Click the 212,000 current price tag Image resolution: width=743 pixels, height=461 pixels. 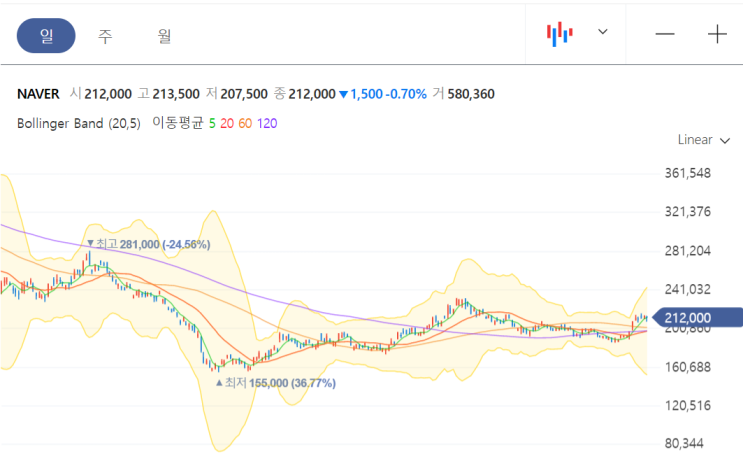[x=698, y=317]
